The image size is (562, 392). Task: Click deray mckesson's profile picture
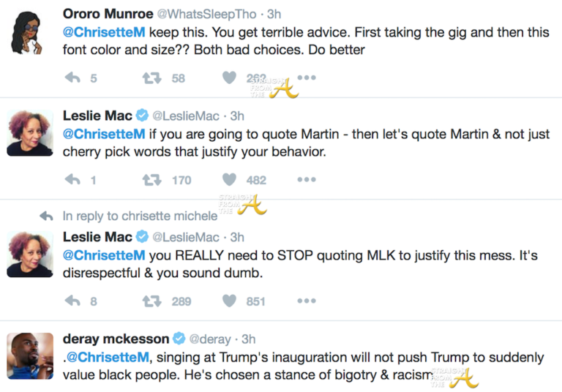click(30, 355)
